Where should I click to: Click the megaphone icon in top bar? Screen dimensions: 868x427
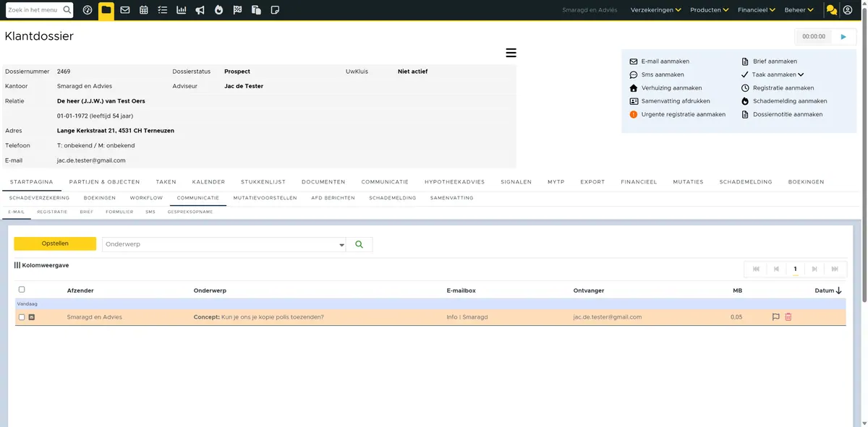[x=200, y=10]
